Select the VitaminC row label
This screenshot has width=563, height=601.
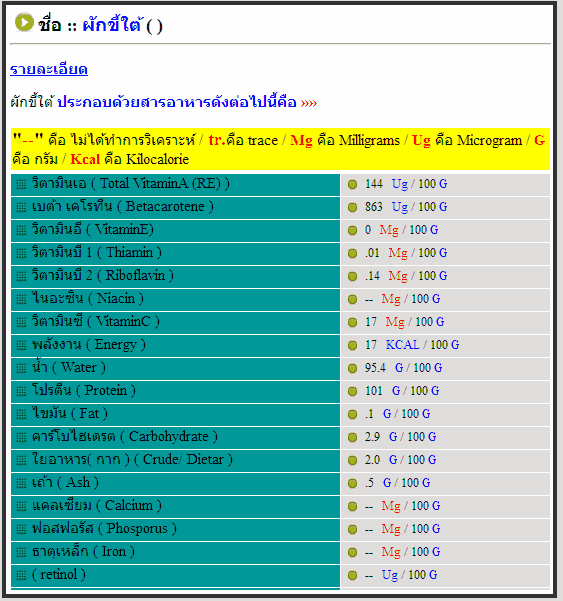point(95,322)
